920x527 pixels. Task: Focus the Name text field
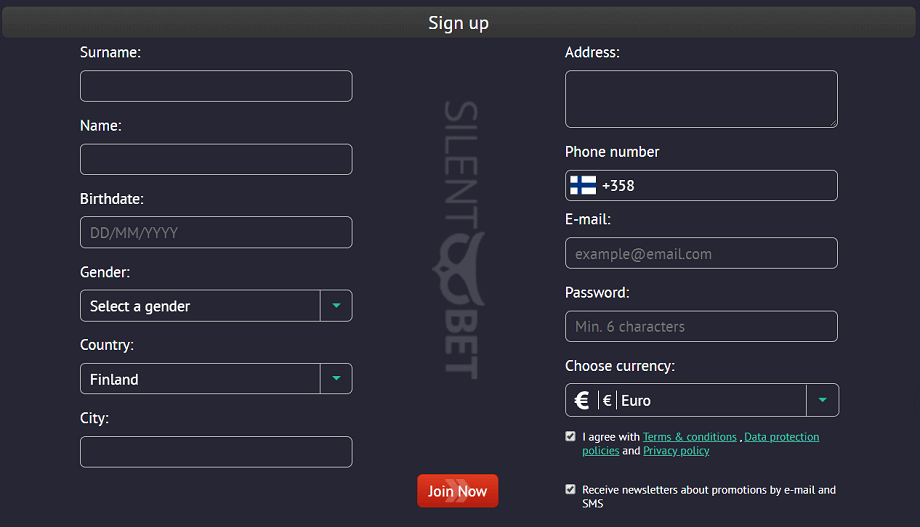coord(216,159)
